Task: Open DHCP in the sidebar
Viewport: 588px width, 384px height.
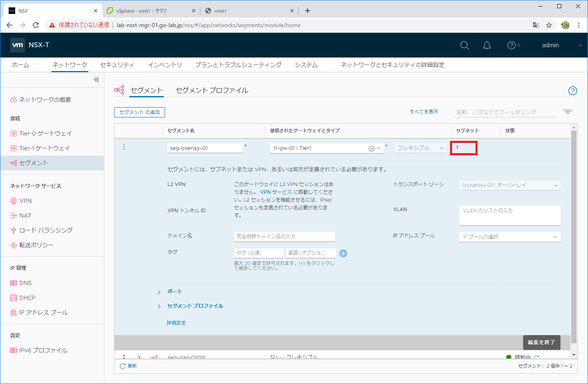Action: (23, 298)
